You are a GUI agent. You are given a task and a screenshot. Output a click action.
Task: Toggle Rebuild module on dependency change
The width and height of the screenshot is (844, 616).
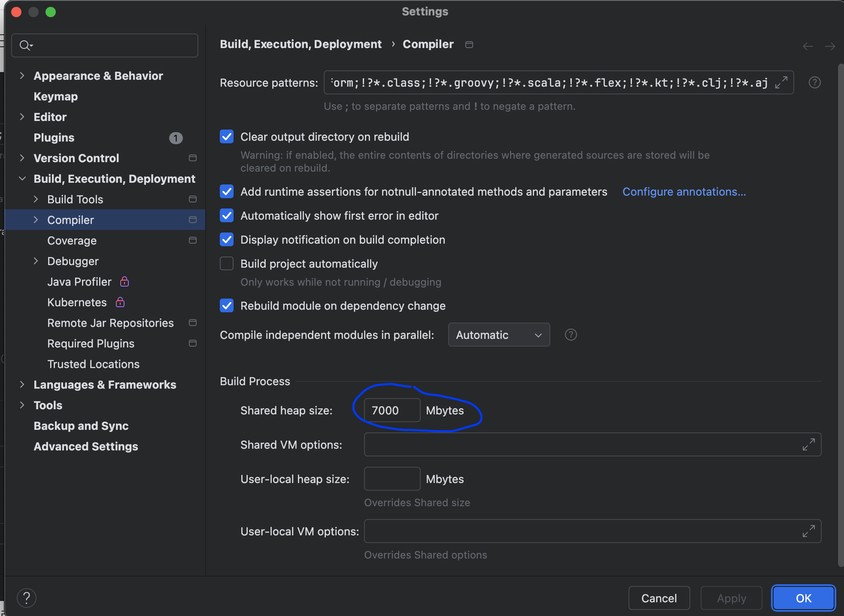click(227, 305)
